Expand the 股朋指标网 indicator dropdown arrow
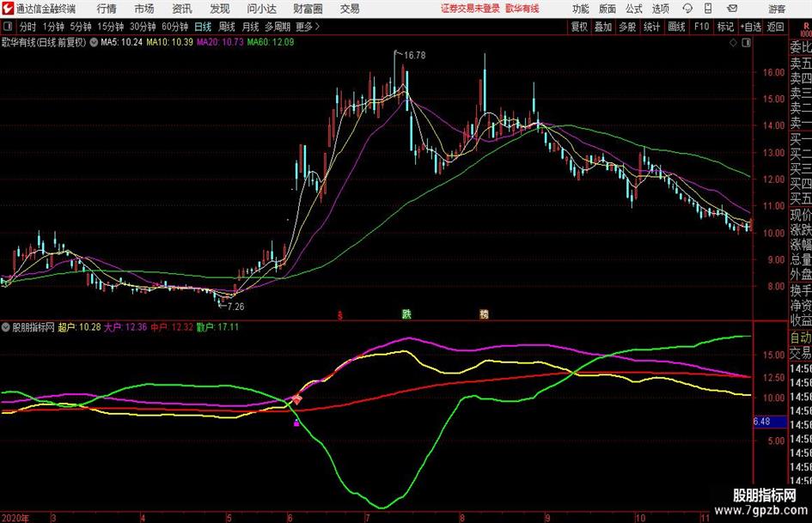Image resolution: width=812 pixels, height=523 pixels. (x=6, y=327)
